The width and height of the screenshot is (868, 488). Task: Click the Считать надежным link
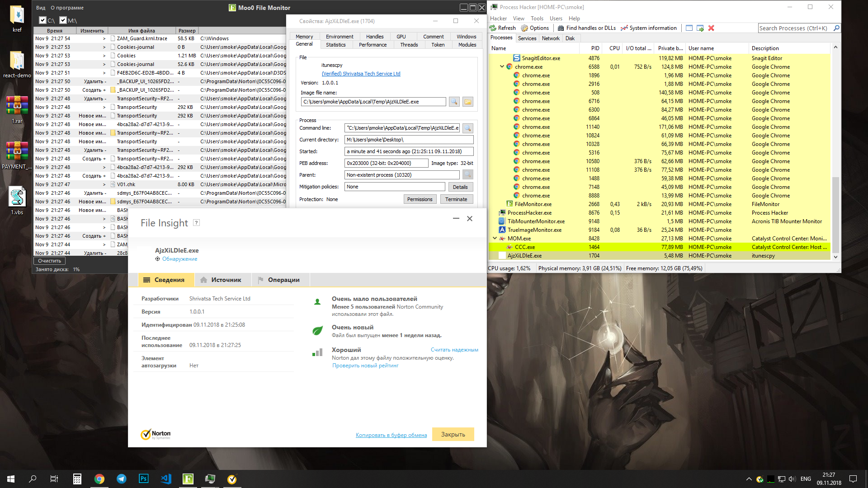click(454, 350)
